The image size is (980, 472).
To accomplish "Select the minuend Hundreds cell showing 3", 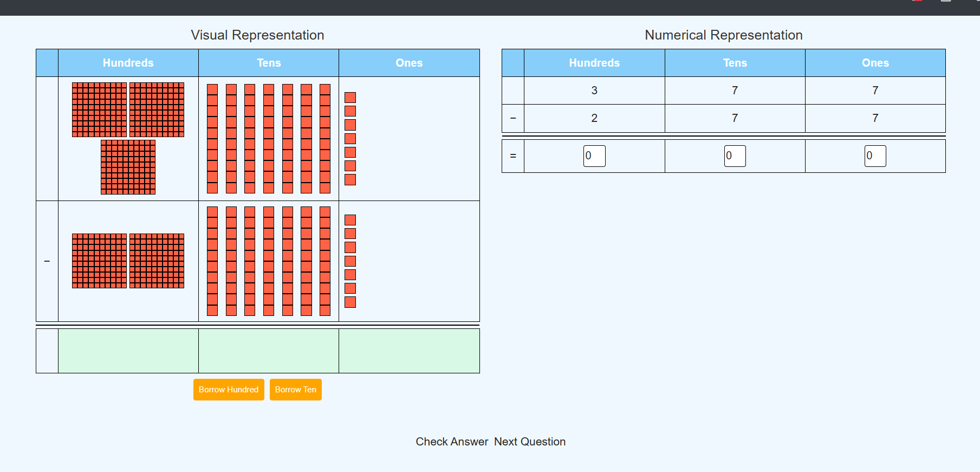I will coord(594,90).
